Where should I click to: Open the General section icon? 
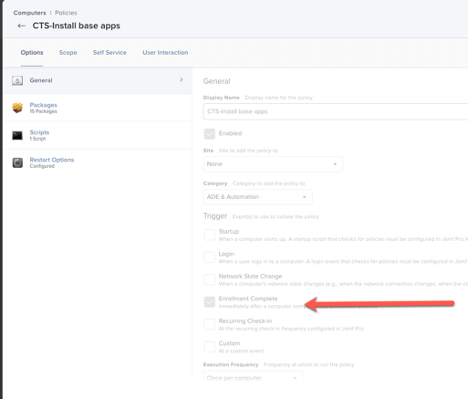pyautogui.click(x=18, y=80)
